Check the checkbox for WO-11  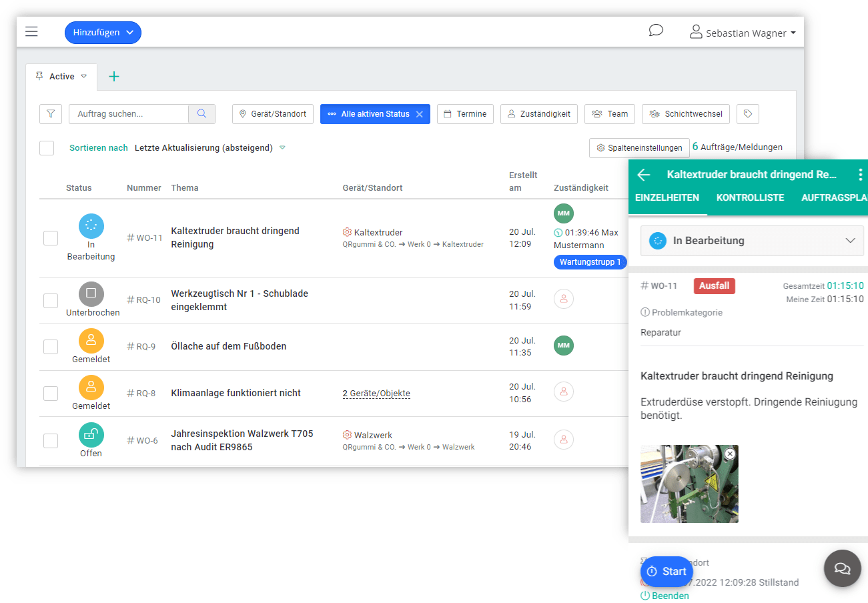(x=50, y=237)
